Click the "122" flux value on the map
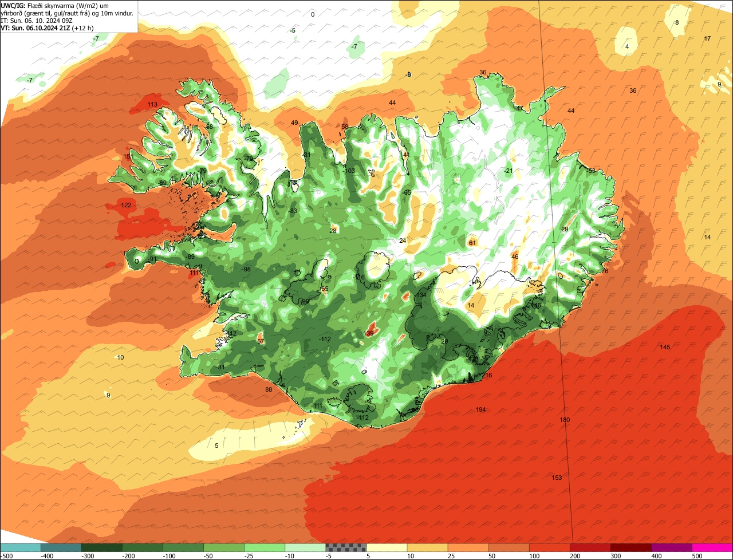This screenshot has width=733, height=560. [x=126, y=205]
